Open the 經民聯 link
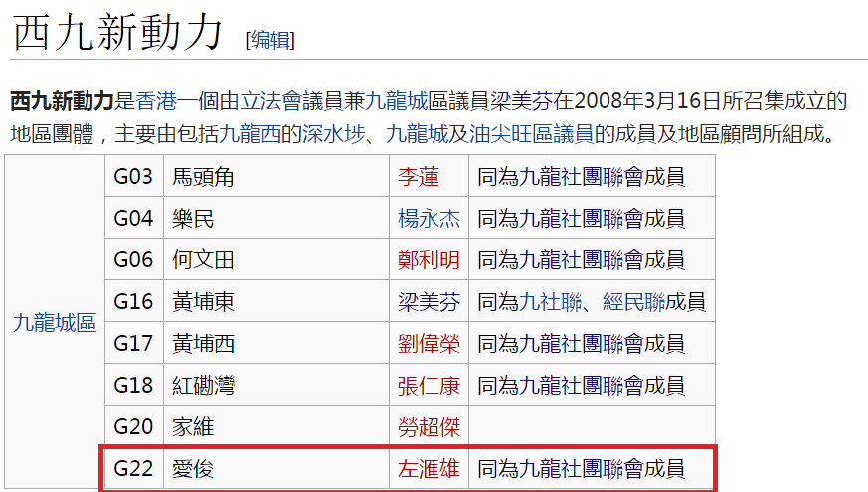This screenshot has width=868, height=492. coord(633,301)
